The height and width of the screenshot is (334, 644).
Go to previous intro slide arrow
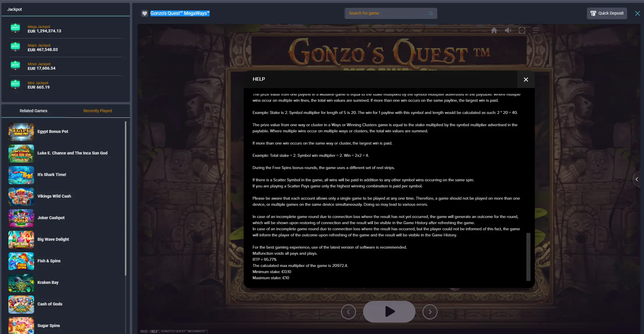348,312
